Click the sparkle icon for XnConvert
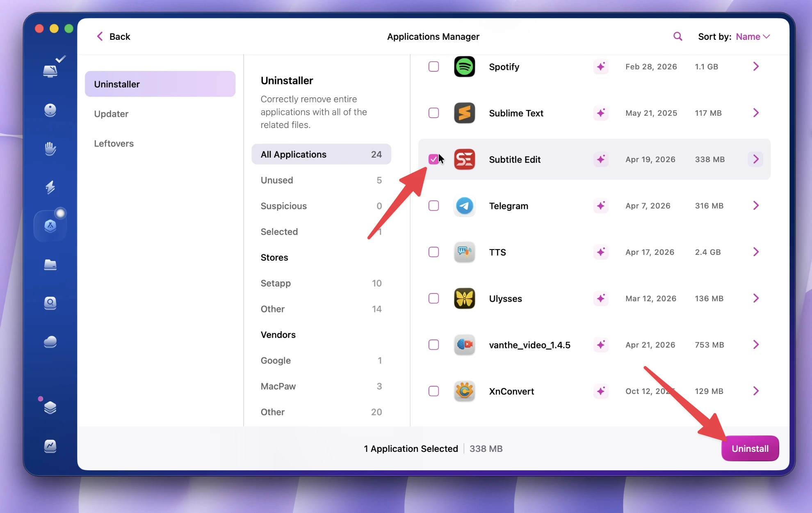Screen dimensions: 812x513 (x=601, y=391)
